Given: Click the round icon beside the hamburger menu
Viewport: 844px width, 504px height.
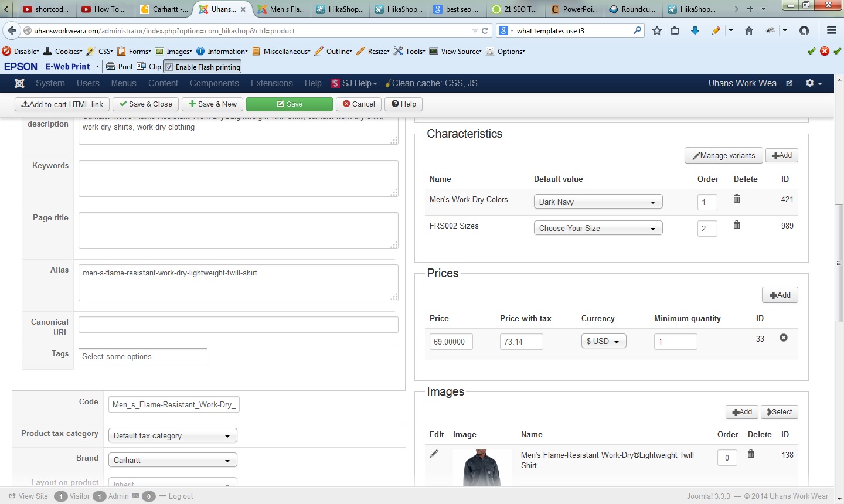Looking at the screenshot, I should (x=804, y=31).
